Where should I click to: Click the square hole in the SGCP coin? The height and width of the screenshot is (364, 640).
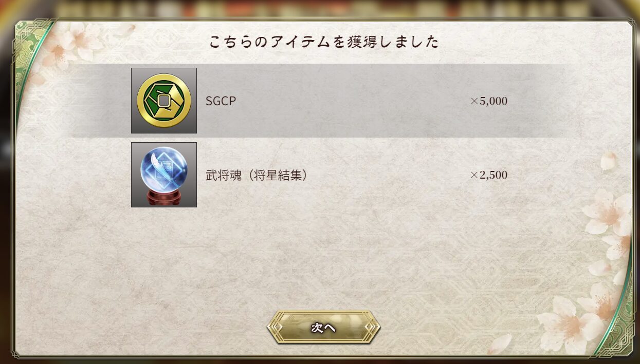(163, 101)
